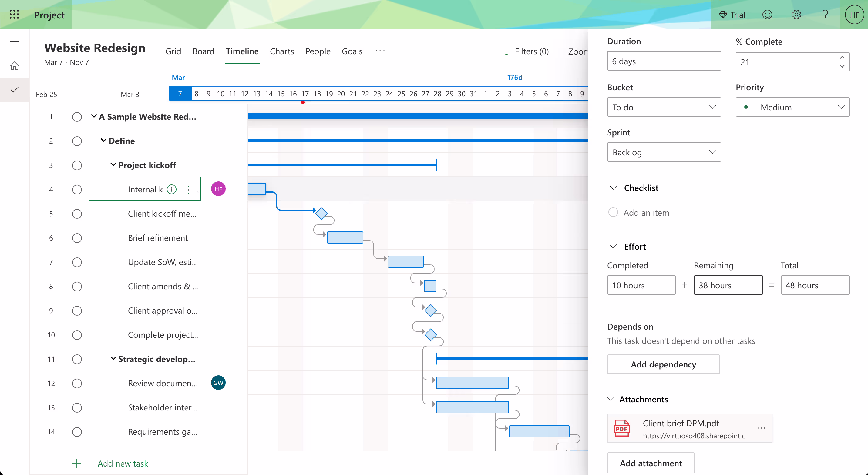
Task: Open settings gear icon
Action: coord(796,15)
